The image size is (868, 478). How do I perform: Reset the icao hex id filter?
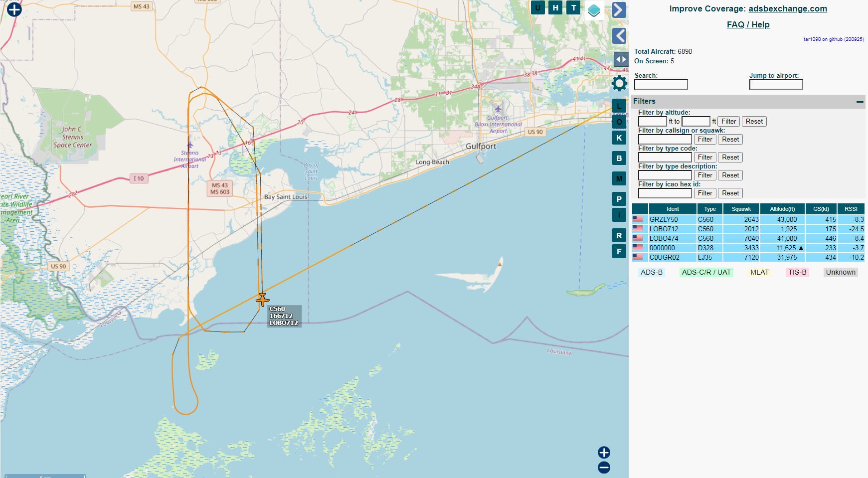pyautogui.click(x=730, y=193)
